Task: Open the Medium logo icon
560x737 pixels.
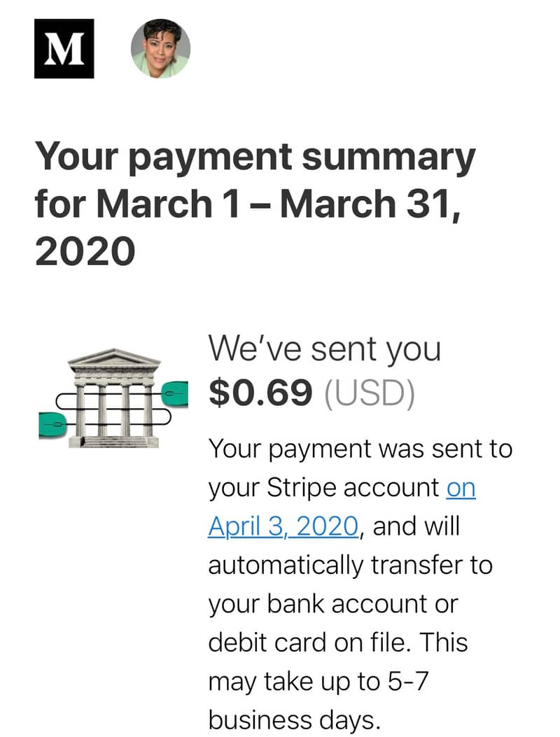Action: [x=64, y=48]
